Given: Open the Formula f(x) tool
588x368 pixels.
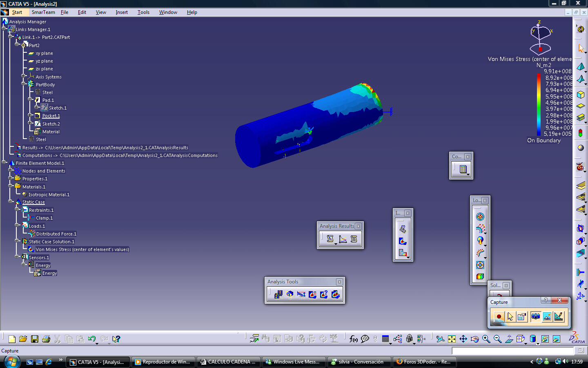Looking at the screenshot, I should click(354, 339).
